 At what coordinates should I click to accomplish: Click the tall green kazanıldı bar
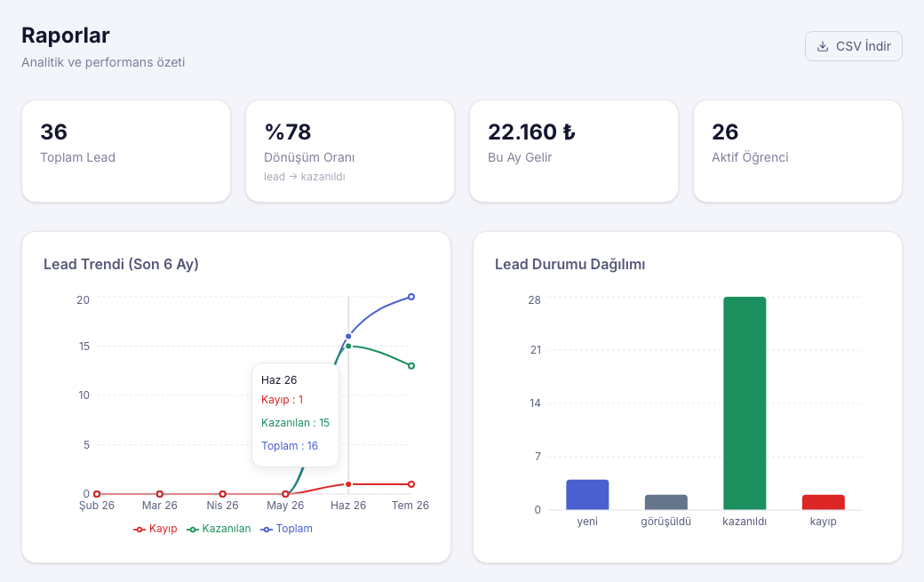point(745,403)
